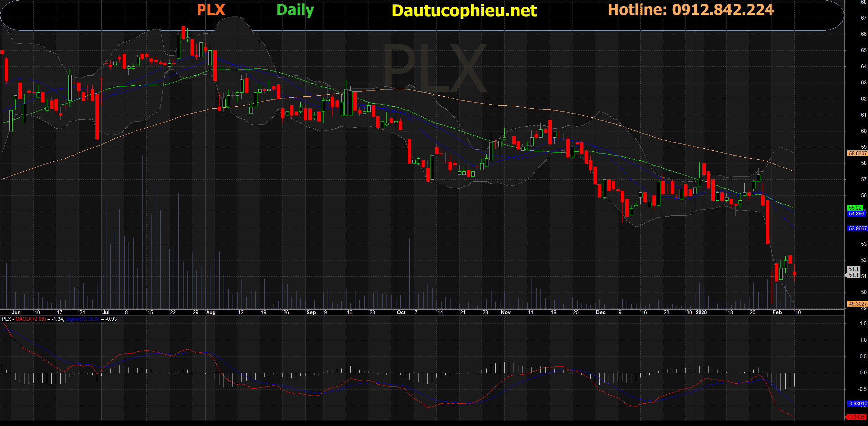
Task: Click the Daily timeframe label
Action: 295,10
